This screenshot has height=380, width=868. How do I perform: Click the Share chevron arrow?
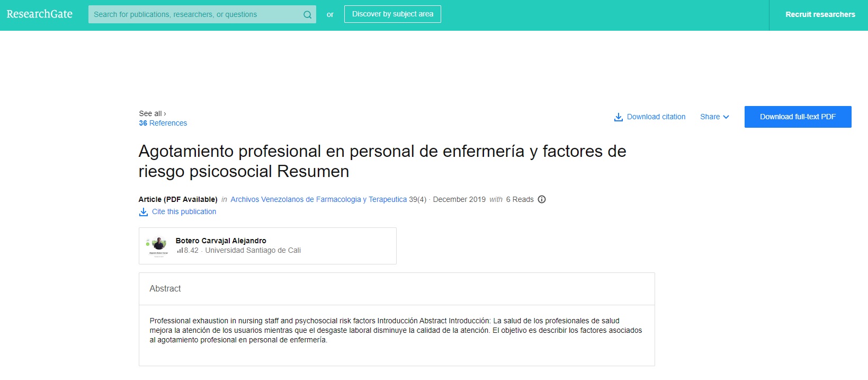726,117
